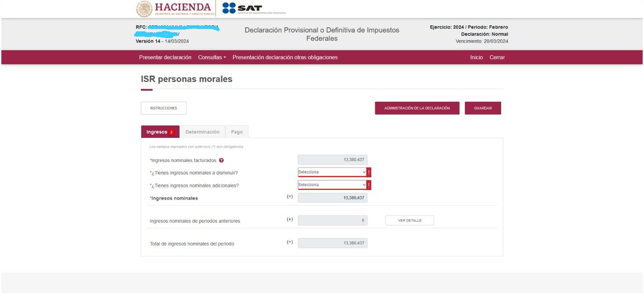Click the campos obligatorios note text
644x297 pixels.
pyautogui.click(x=196, y=147)
